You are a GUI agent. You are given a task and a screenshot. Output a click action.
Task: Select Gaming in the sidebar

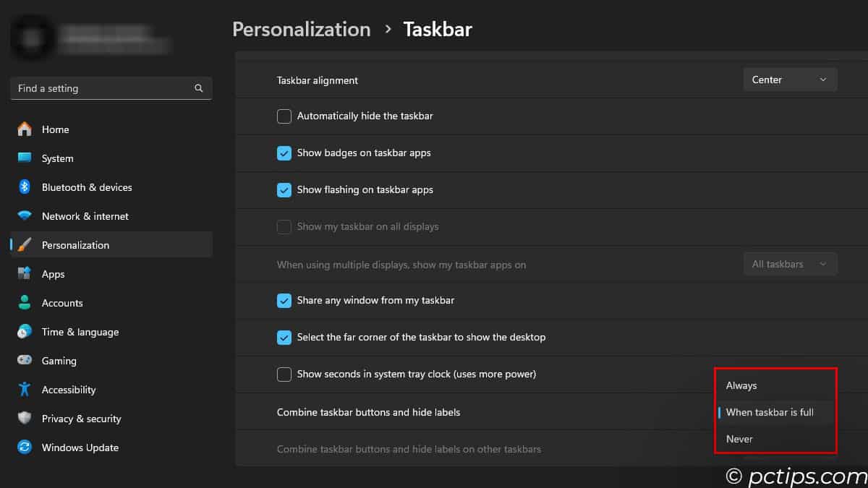[59, 361]
